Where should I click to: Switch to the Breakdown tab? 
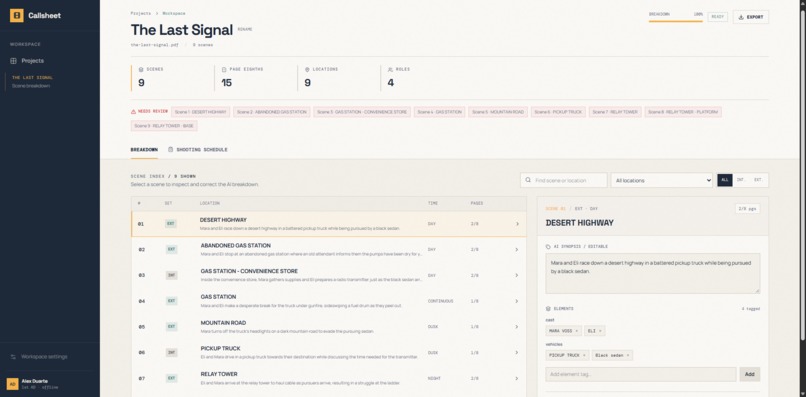144,150
